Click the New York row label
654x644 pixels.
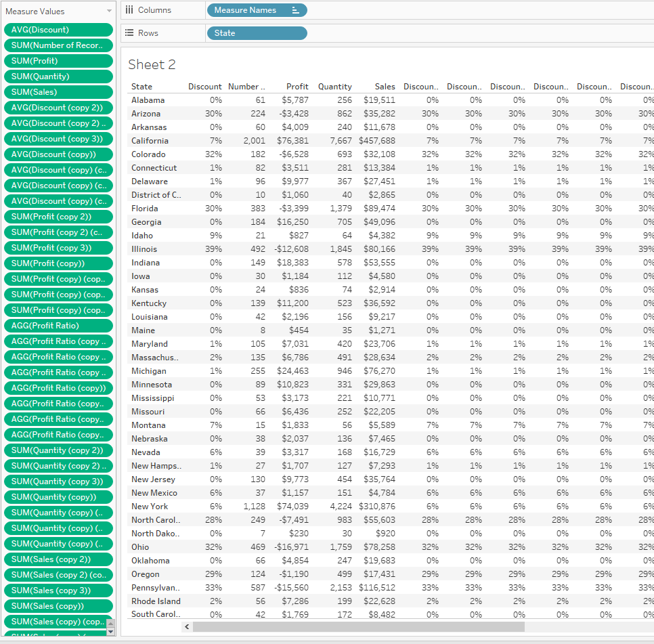[x=150, y=507]
